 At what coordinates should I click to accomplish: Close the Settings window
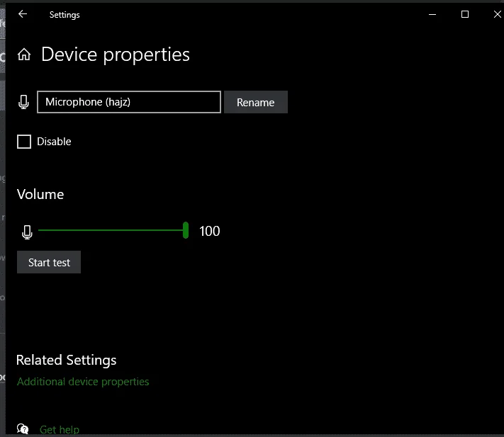click(497, 14)
